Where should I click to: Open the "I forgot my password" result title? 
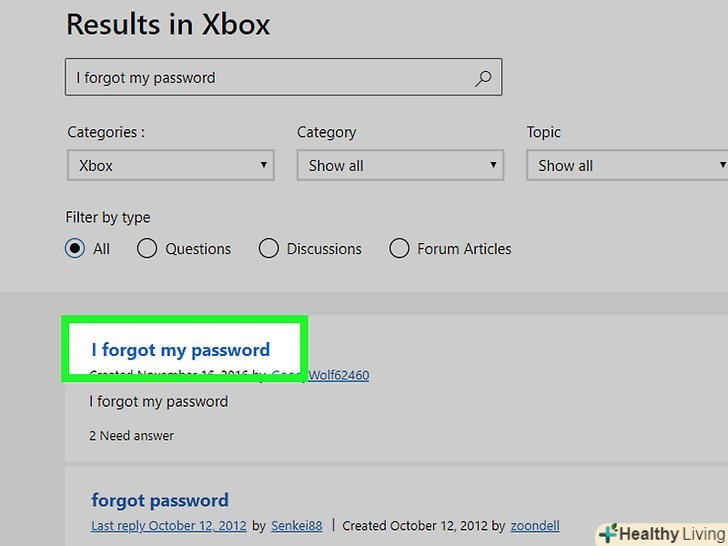[181, 350]
